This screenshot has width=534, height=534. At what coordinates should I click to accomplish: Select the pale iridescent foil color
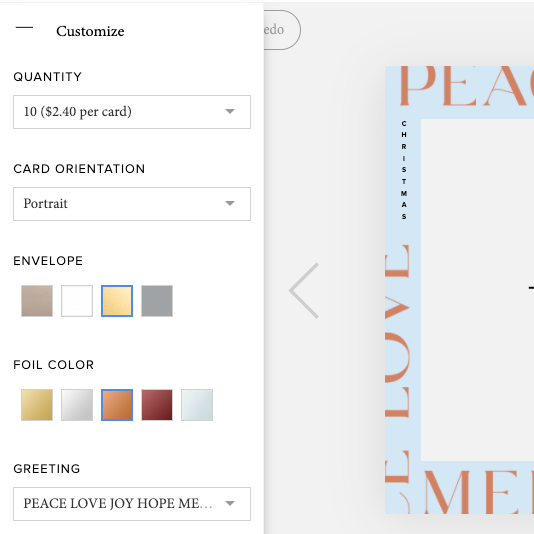coord(197,405)
